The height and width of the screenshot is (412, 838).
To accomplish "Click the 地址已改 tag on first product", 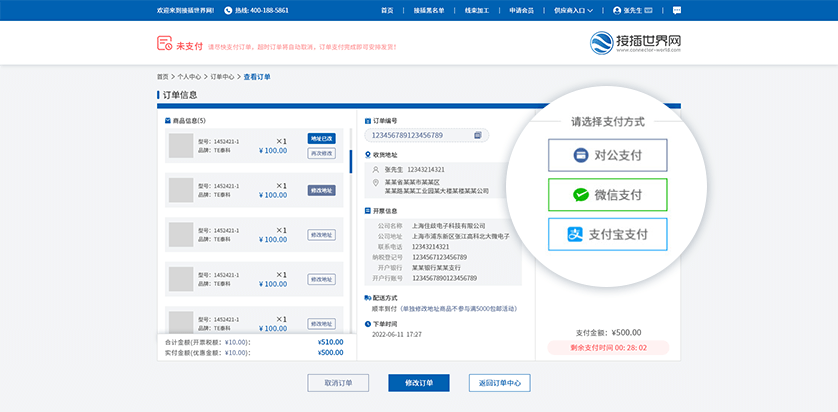I will [x=322, y=138].
